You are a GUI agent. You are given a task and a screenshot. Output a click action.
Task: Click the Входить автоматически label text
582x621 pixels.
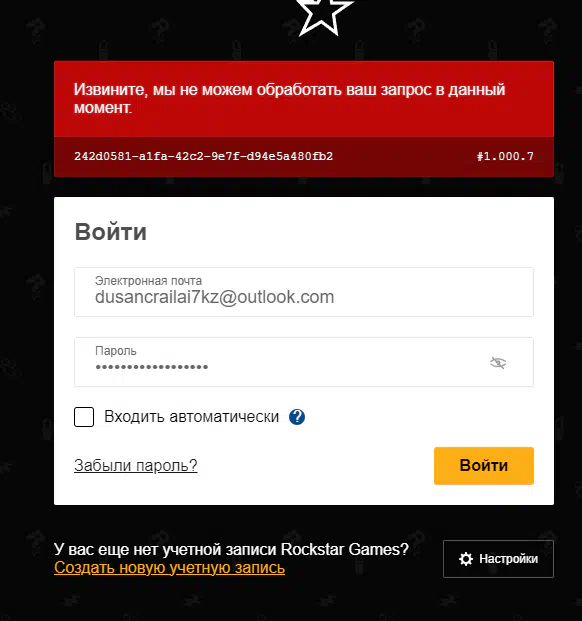tap(192, 417)
